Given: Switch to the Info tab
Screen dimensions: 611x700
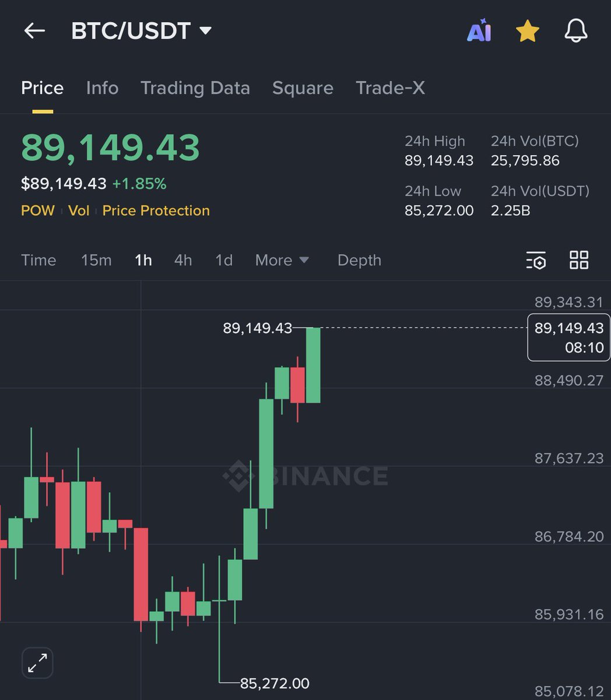Looking at the screenshot, I should pyautogui.click(x=102, y=88).
